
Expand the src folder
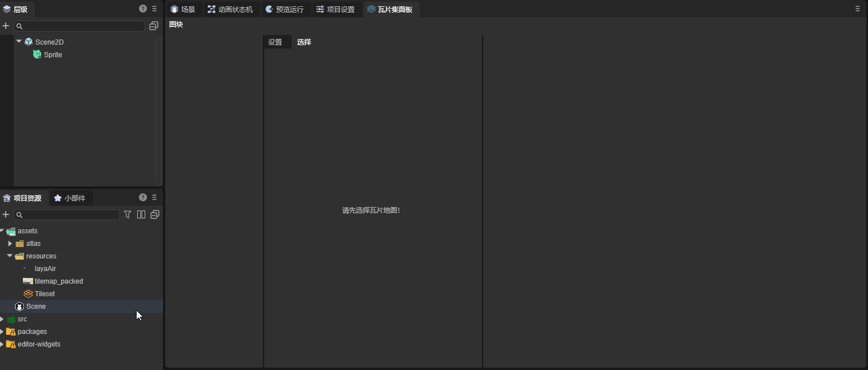pos(2,319)
